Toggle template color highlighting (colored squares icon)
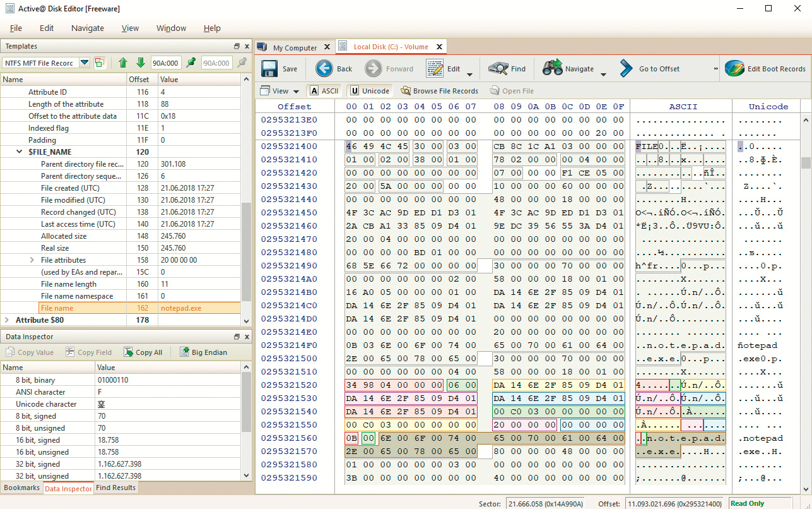The width and height of the screenshot is (812, 509). 100,63
